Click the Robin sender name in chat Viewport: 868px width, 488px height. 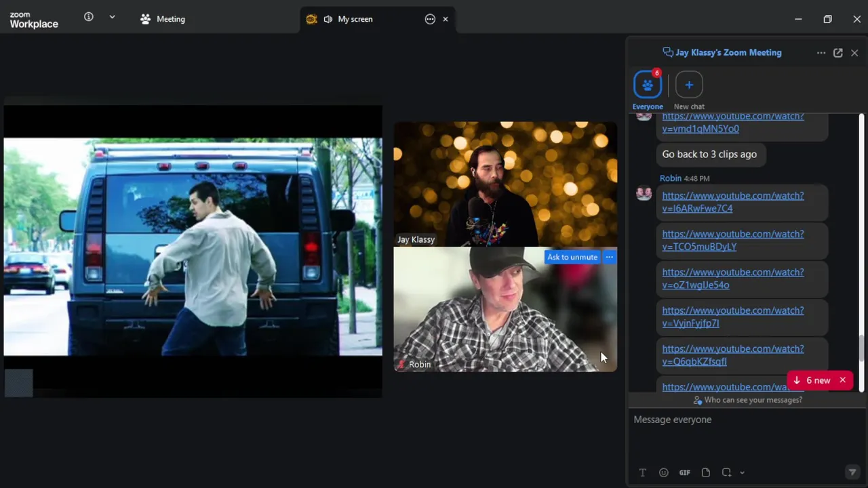(x=670, y=178)
